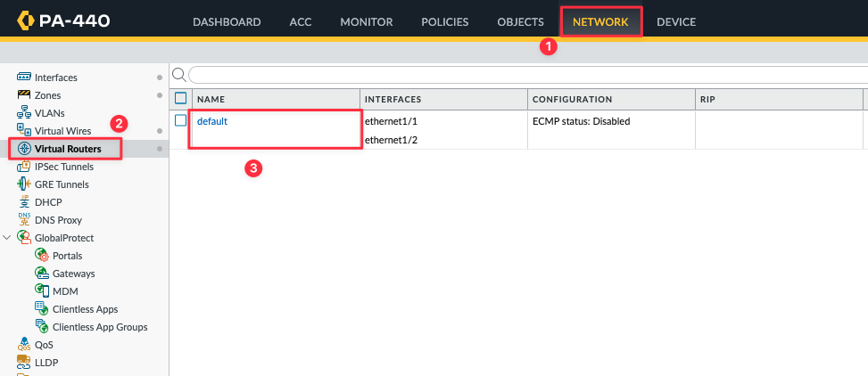
Task: Click the Virtual Wires icon
Action: point(24,130)
